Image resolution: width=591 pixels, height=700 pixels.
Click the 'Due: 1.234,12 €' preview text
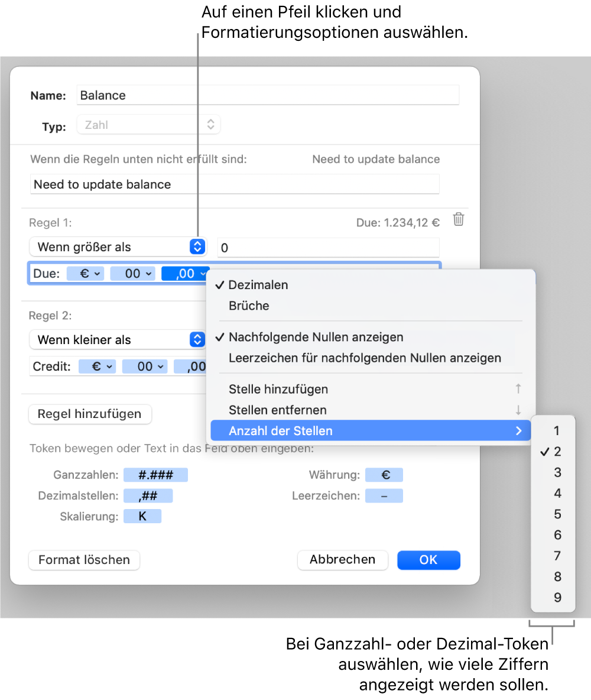[398, 222]
